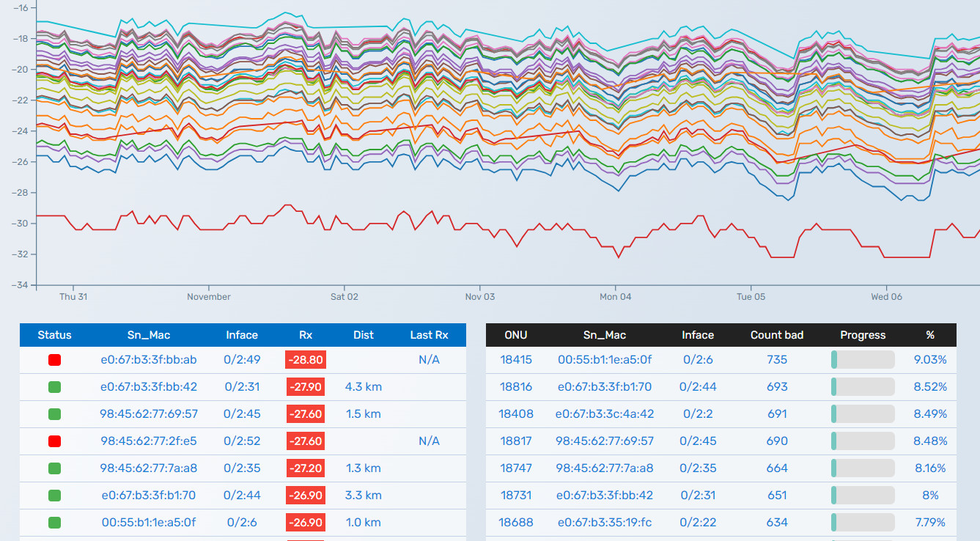Click N/A in the 0/2:52 row
The width and height of the screenshot is (980, 541).
[x=429, y=441]
